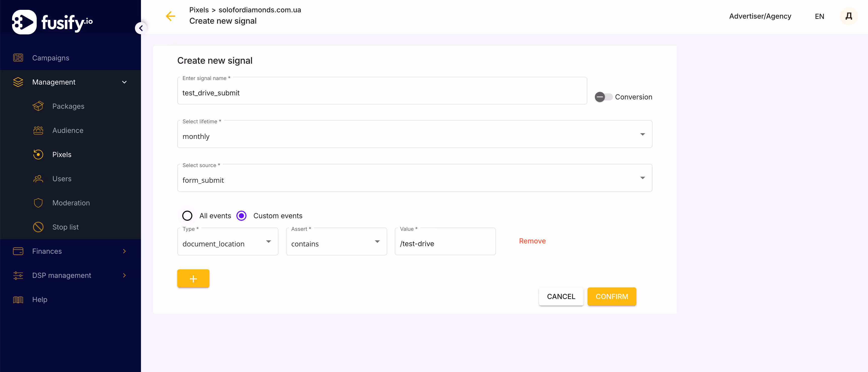Focus the signal name input field
The width and height of the screenshot is (868, 372).
coord(382,91)
